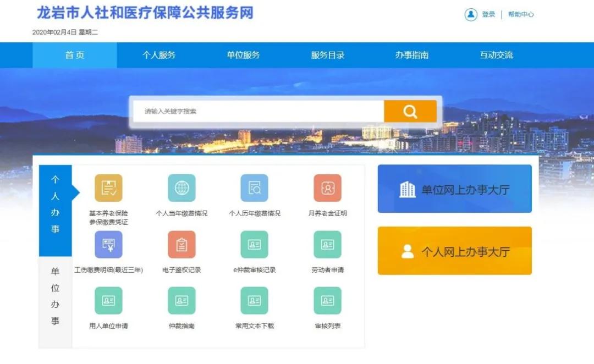Click the 电子鉴权记录 clipboard icon
Screen dimensions: 594x364
[182, 245]
